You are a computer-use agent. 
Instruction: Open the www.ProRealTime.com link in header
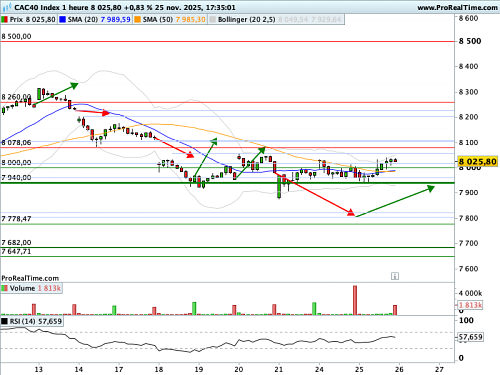(457, 7)
